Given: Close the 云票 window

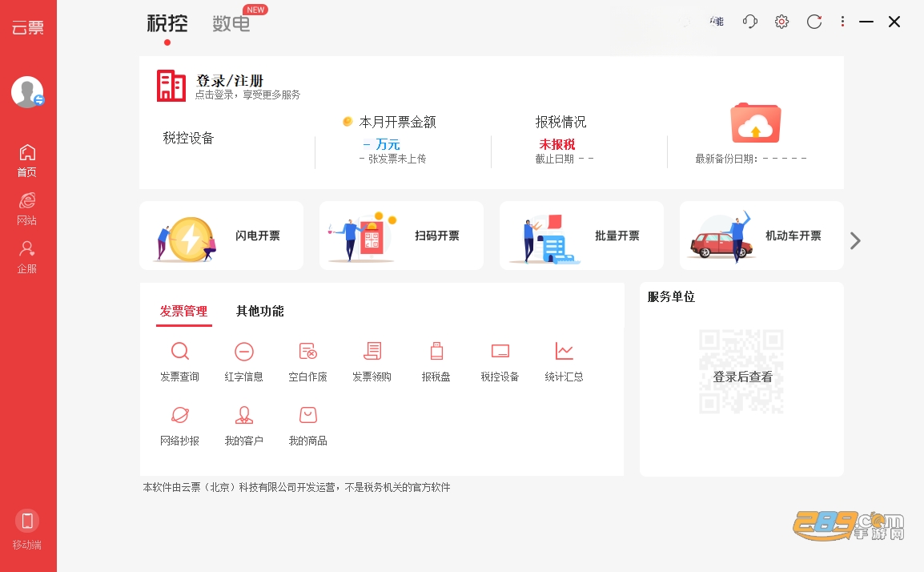Looking at the screenshot, I should pos(894,22).
